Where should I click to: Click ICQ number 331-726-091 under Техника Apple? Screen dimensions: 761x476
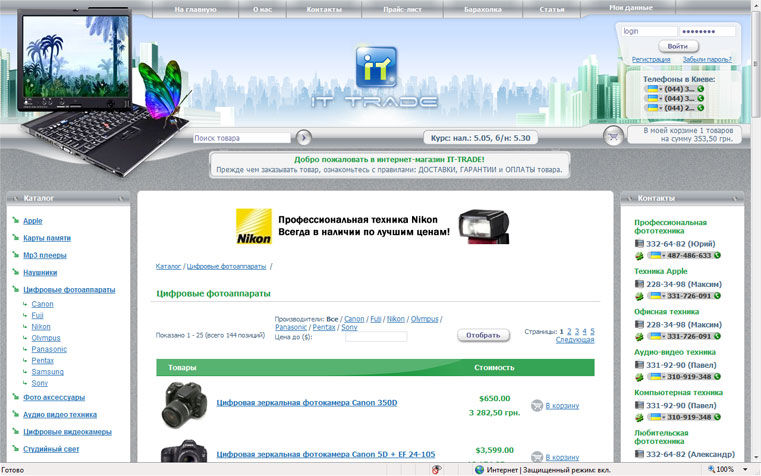tap(684, 295)
